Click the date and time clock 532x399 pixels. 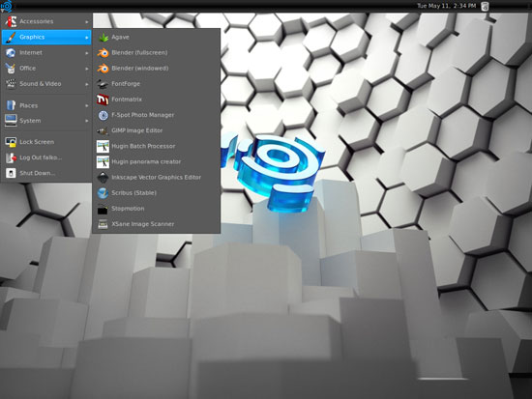click(x=446, y=6)
